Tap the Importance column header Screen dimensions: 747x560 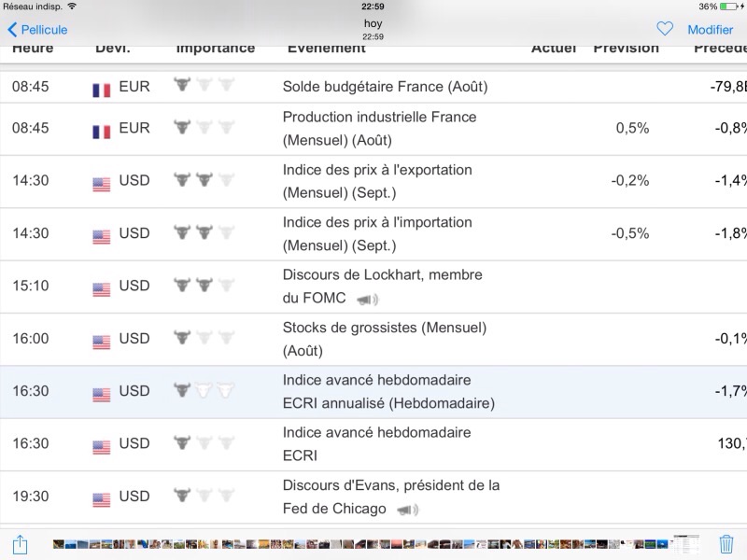click(215, 49)
